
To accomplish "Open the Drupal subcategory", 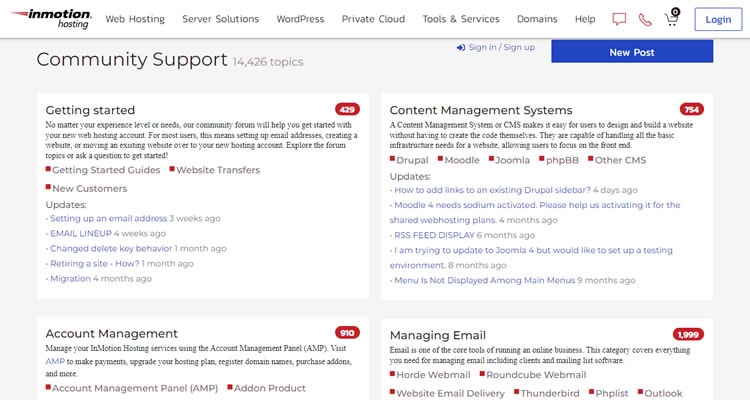I will (x=412, y=160).
